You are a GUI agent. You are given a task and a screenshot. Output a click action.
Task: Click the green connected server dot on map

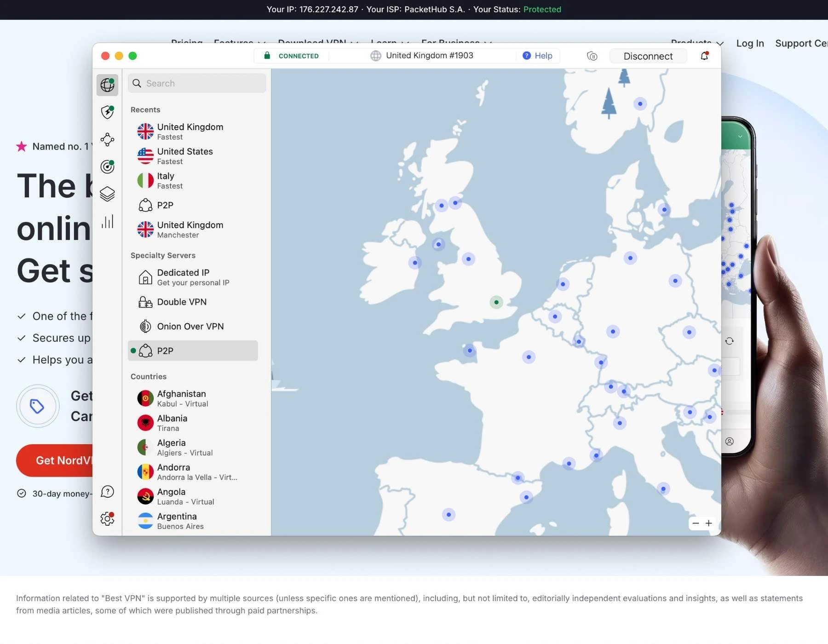point(496,302)
